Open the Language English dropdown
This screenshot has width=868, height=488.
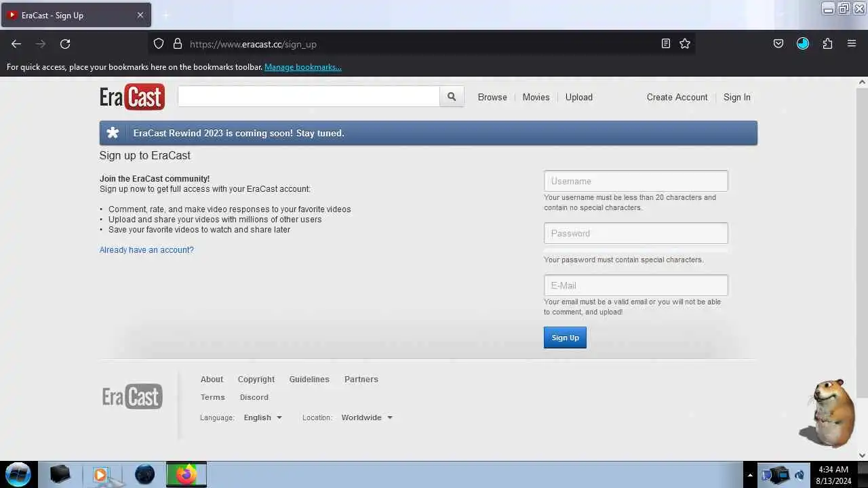[262, 418]
